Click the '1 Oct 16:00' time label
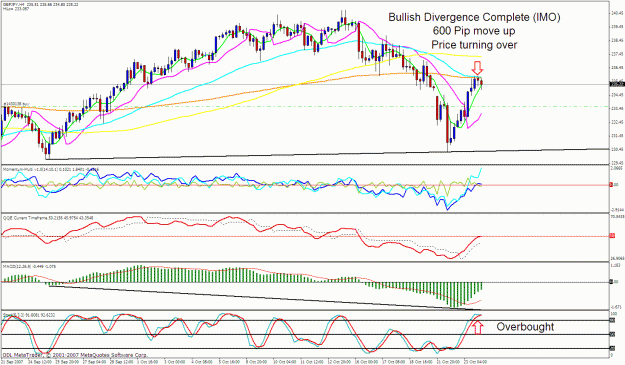 click(x=147, y=362)
